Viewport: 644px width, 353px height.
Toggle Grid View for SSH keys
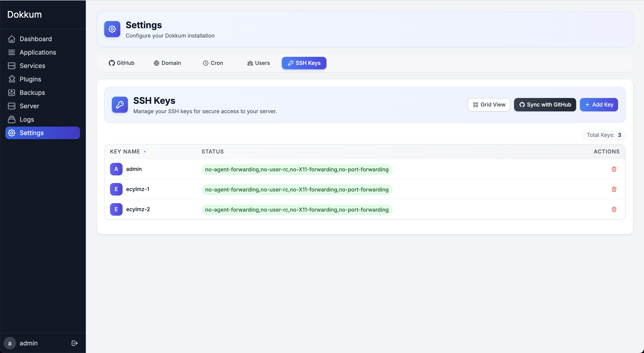click(x=489, y=104)
